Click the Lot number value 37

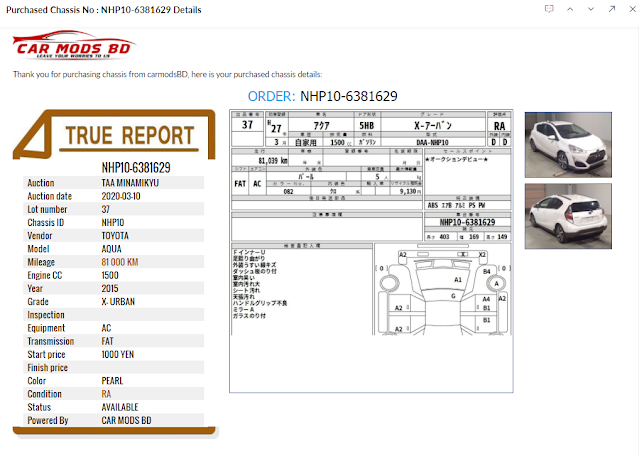point(106,209)
